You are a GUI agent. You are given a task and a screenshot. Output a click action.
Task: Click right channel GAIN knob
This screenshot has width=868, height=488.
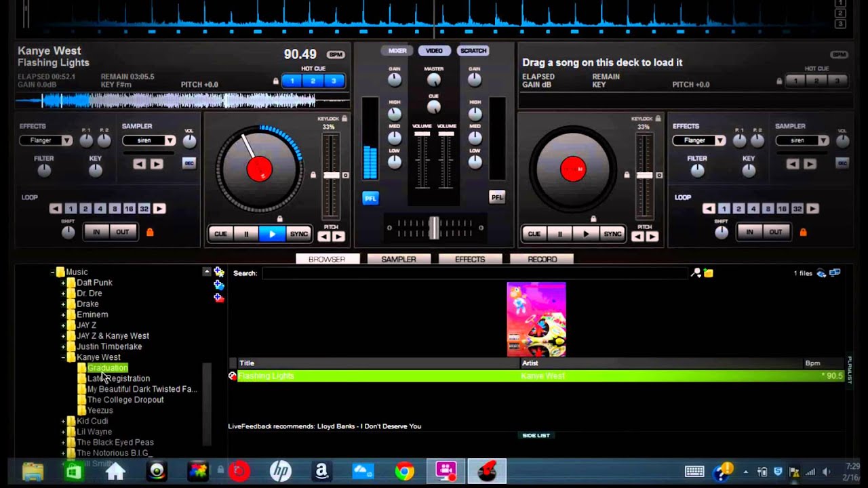point(475,80)
